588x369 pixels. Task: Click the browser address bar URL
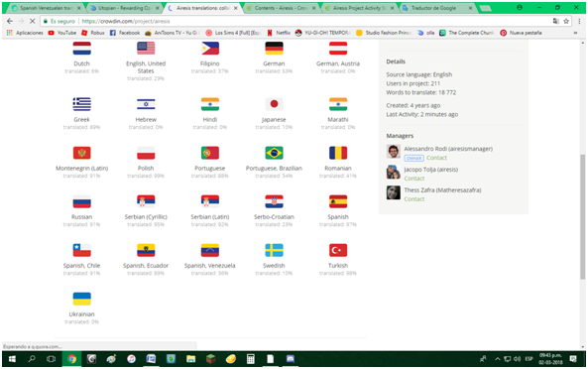coord(126,22)
